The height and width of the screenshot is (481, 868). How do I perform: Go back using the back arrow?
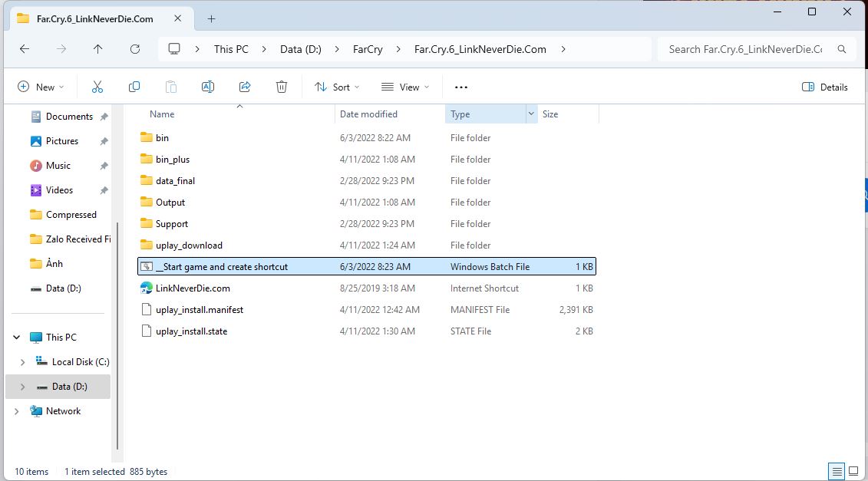pyautogui.click(x=24, y=48)
